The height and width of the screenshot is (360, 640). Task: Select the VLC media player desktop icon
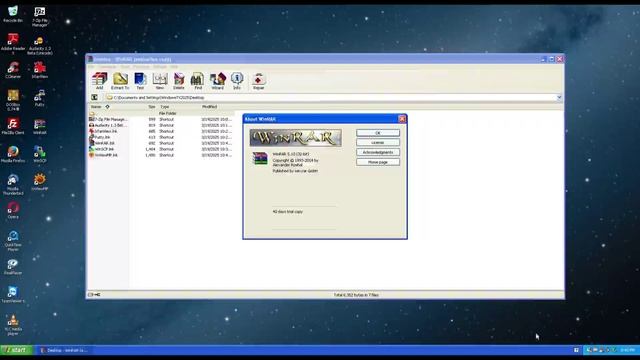13,325
